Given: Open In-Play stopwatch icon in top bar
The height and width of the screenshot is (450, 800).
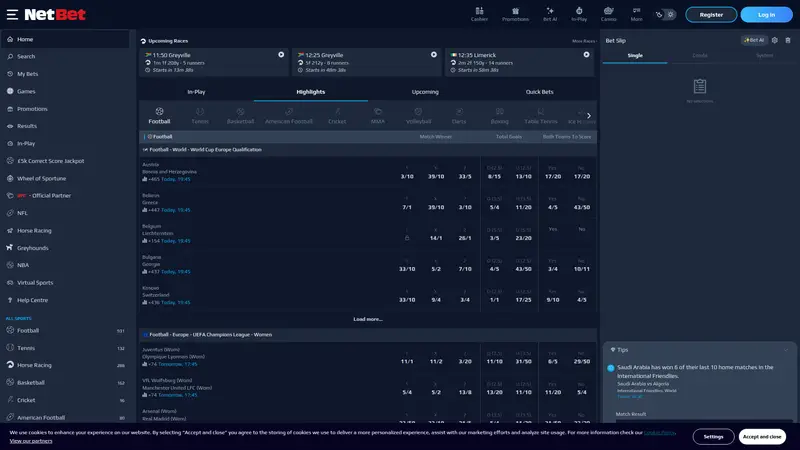Looking at the screenshot, I should (579, 14).
